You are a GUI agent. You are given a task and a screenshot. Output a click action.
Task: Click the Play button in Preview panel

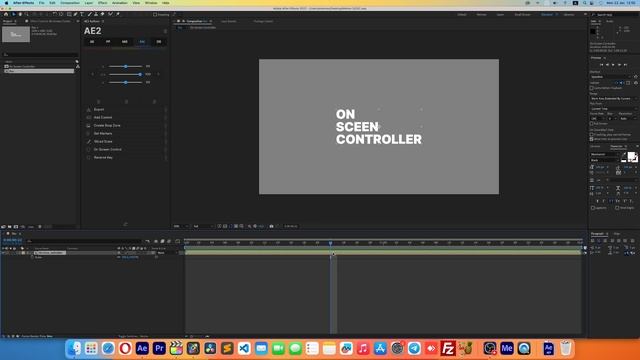tap(613, 64)
